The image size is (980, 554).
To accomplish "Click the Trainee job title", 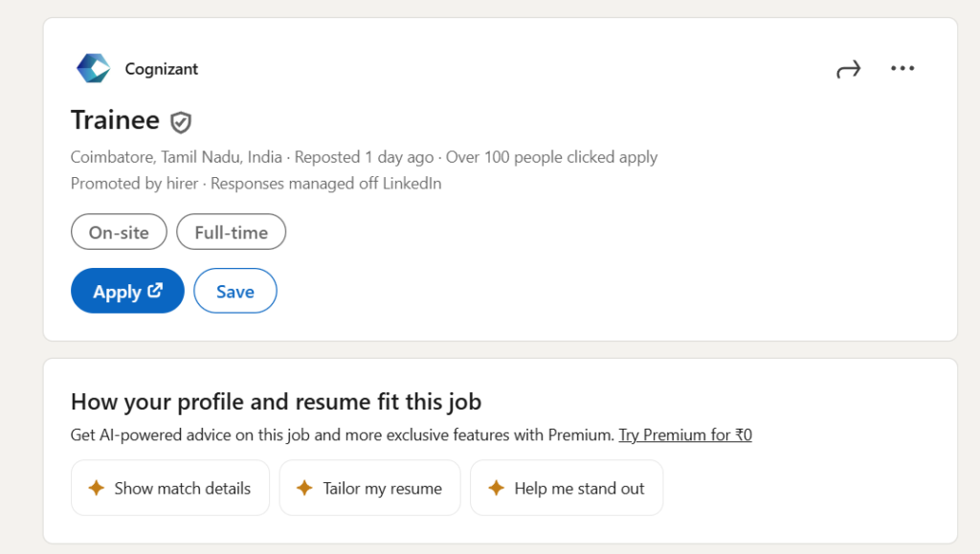I will 115,121.
